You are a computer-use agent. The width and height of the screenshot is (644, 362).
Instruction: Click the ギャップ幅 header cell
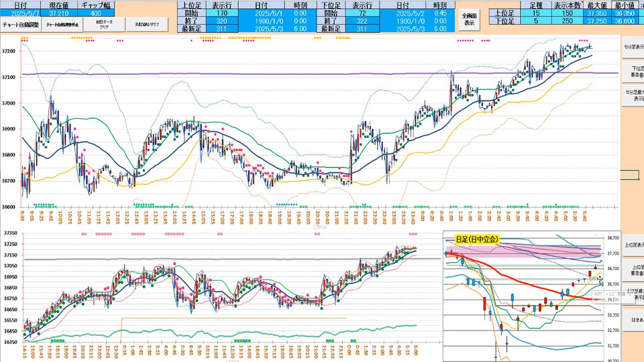click(95, 5)
